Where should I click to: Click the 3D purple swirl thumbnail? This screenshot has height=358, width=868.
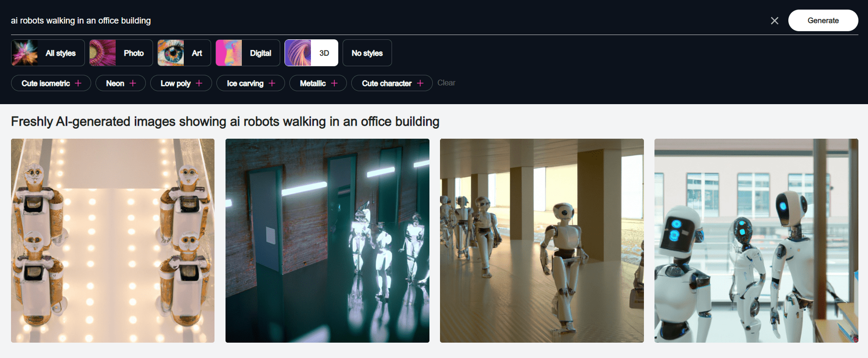298,53
